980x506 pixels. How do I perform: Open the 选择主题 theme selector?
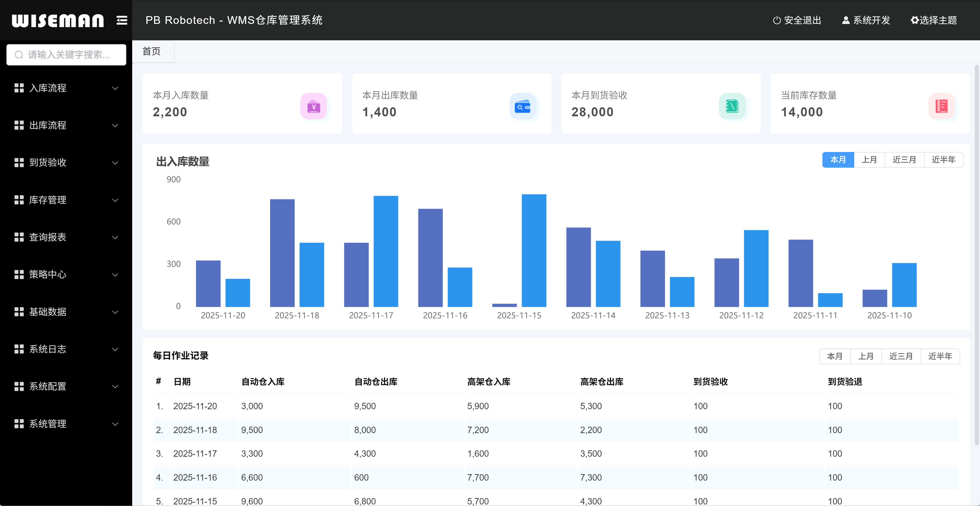934,20
